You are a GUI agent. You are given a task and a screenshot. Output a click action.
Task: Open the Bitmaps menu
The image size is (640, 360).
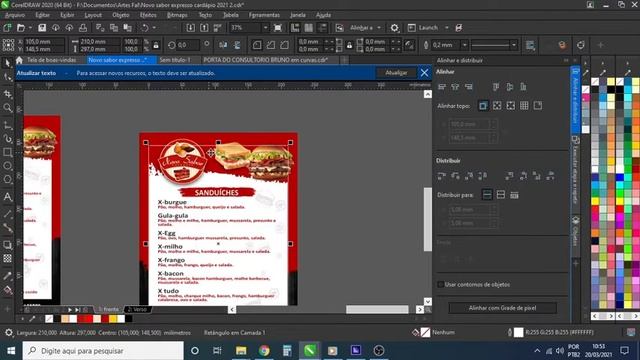click(177, 15)
